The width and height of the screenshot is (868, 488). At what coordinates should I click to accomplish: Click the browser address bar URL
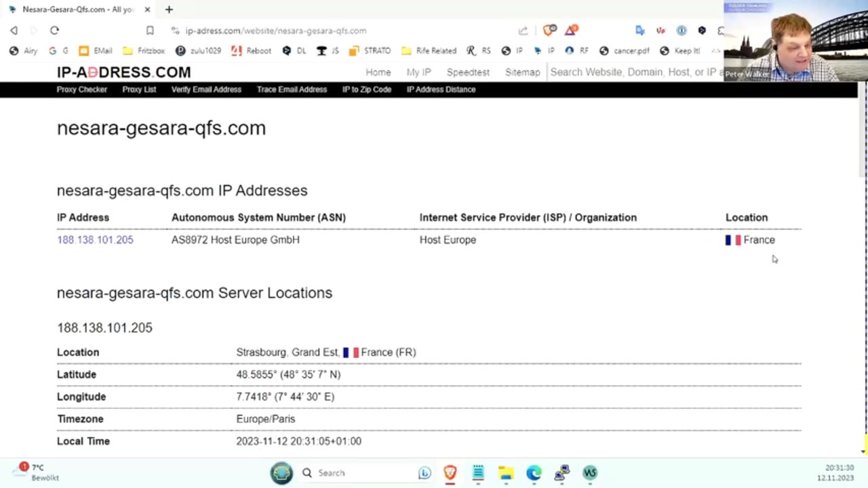point(276,30)
